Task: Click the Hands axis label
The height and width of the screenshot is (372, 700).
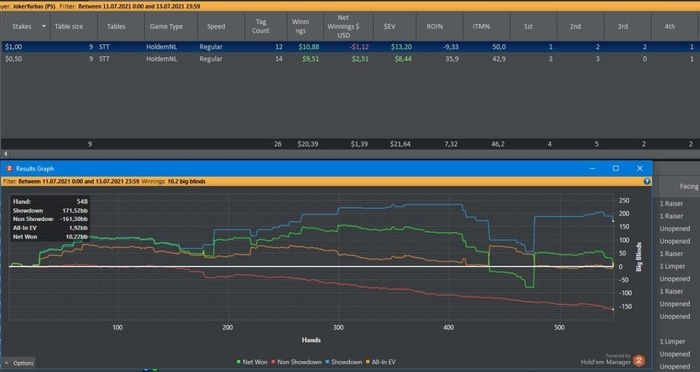Action: (x=311, y=340)
